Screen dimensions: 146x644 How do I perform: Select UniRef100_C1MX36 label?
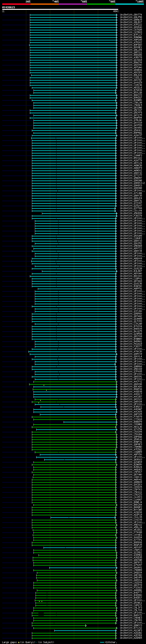point(131,85)
